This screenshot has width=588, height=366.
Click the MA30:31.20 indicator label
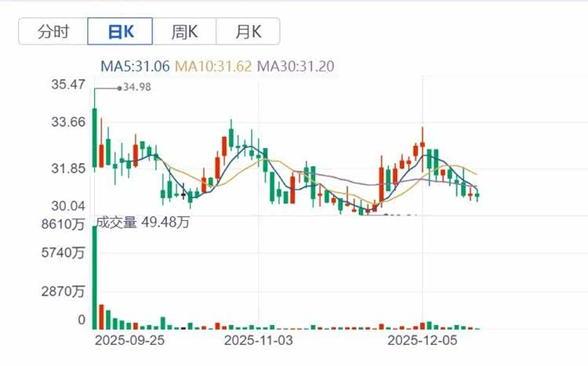(x=296, y=67)
